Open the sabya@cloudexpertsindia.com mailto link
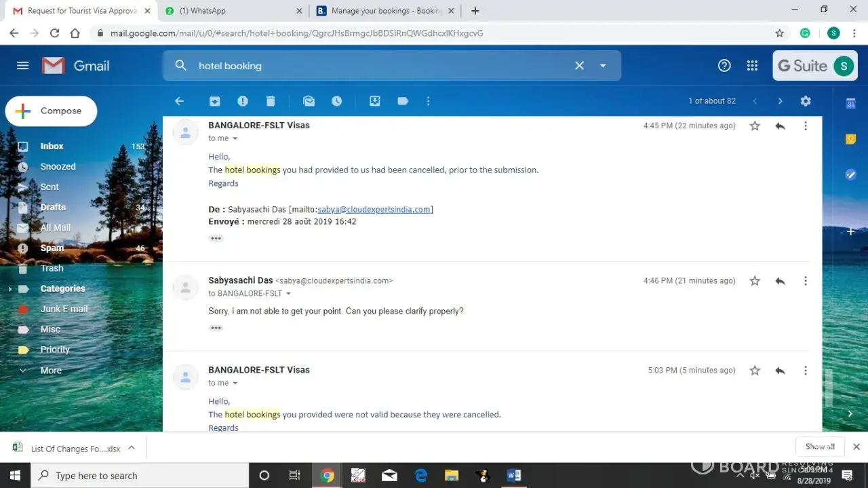Image resolution: width=868 pixels, height=488 pixels. pos(374,209)
